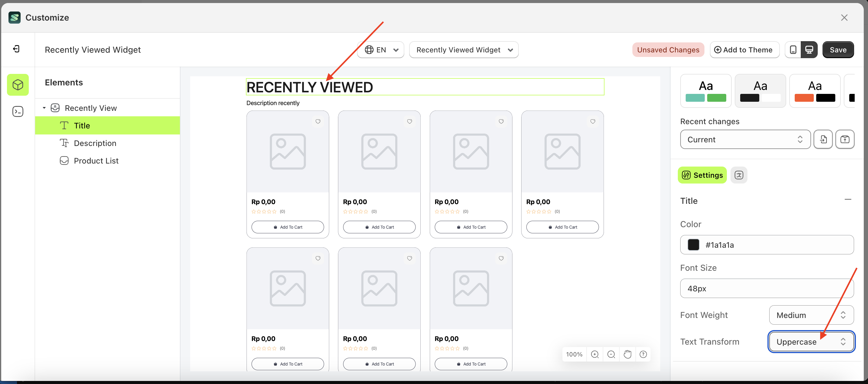Image resolution: width=868 pixels, height=384 pixels.
Task: Toggle wishlist heart on first product card
Action: 318,121
